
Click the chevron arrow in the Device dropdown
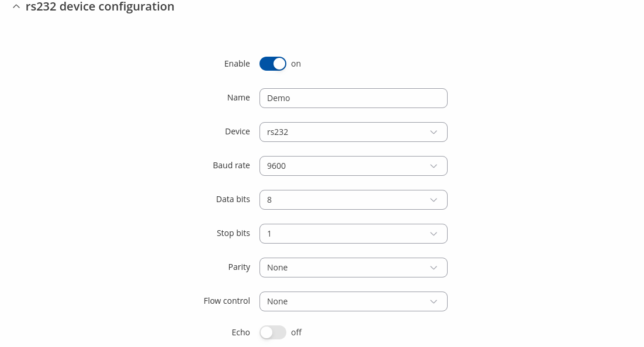click(434, 132)
